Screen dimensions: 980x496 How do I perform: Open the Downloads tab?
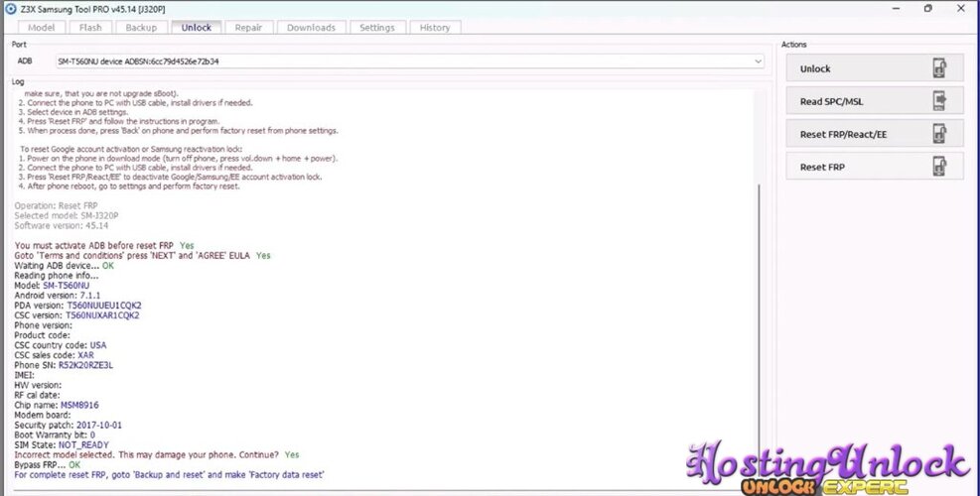(x=311, y=28)
